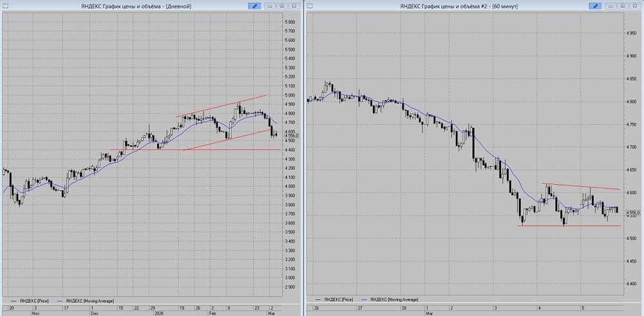Open the system menu icon of the daily chart window
Viewport: 644px width, 316px height.
pos(4,6)
